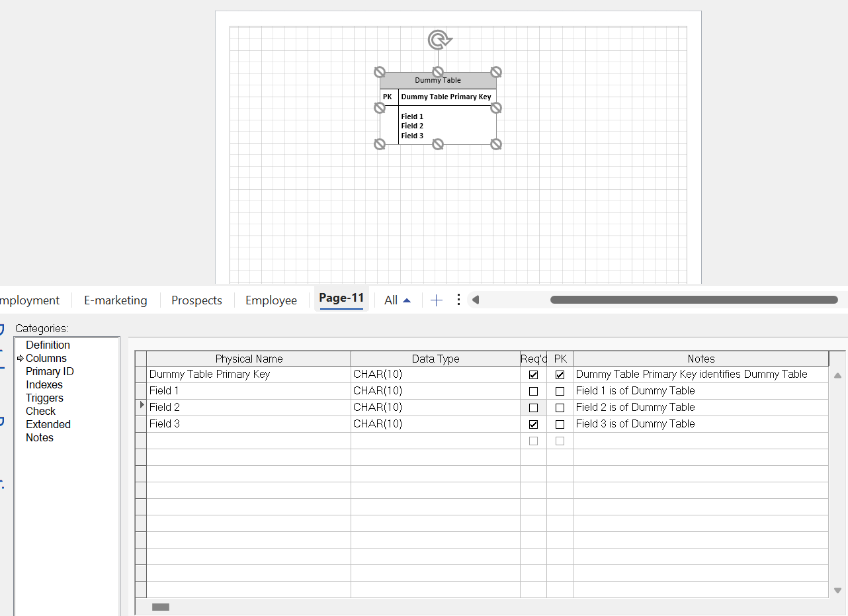The image size is (848, 616).
Task: Check the Req'd box for Field 1
Action: point(534,391)
